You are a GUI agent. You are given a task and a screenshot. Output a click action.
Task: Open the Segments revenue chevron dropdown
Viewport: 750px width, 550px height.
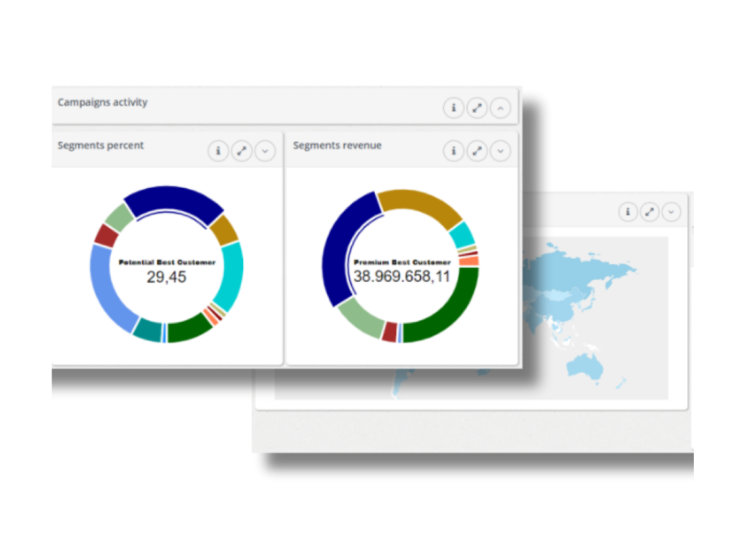coord(501,151)
